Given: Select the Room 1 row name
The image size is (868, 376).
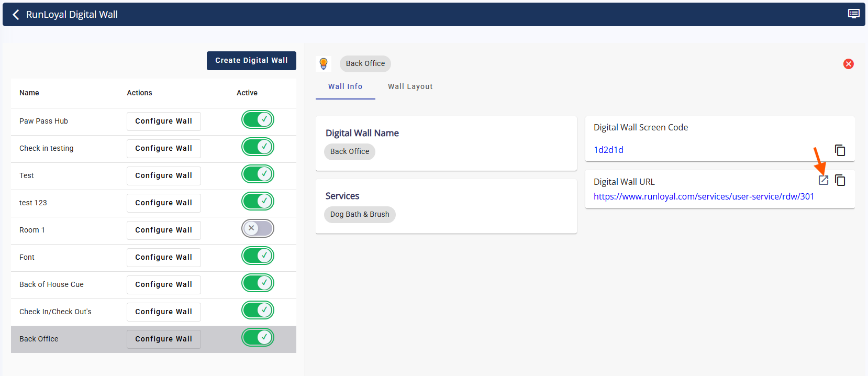Looking at the screenshot, I should (x=32, y=230).
